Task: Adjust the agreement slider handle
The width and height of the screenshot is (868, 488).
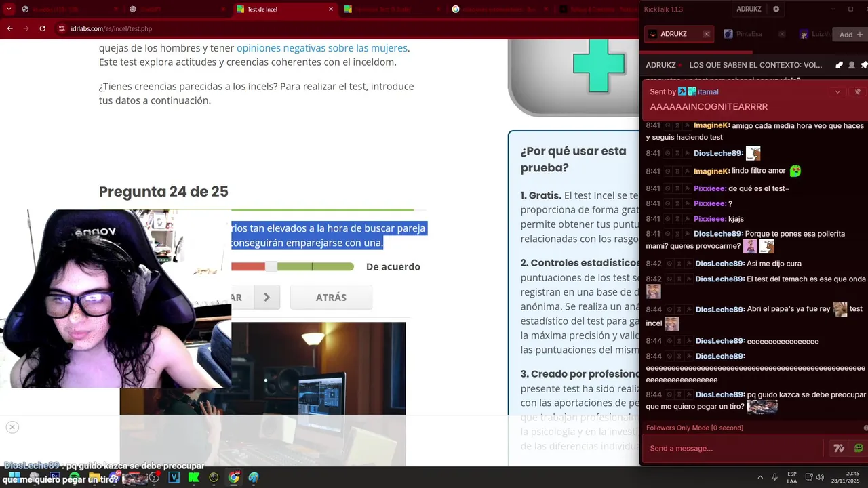Action: point(271,266)
